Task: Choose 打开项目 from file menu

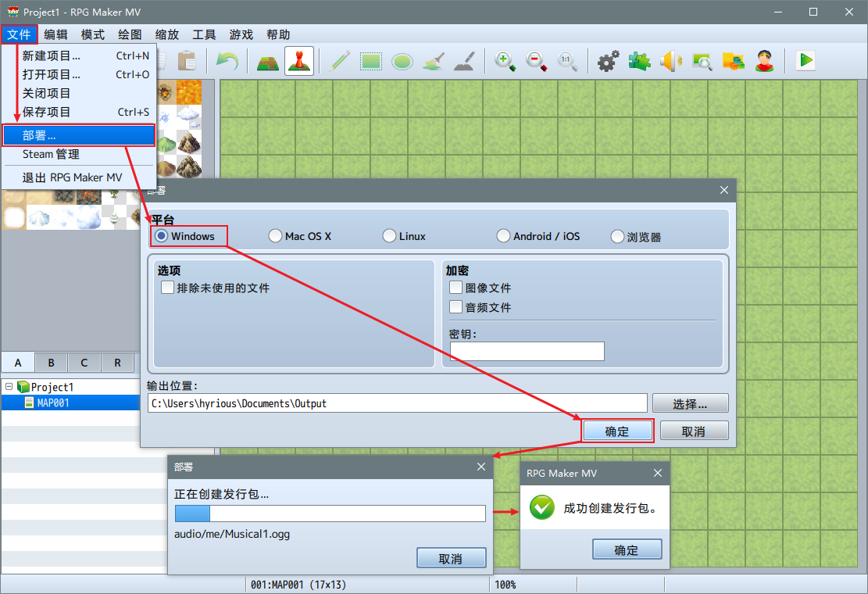Action: click(79, 74)
